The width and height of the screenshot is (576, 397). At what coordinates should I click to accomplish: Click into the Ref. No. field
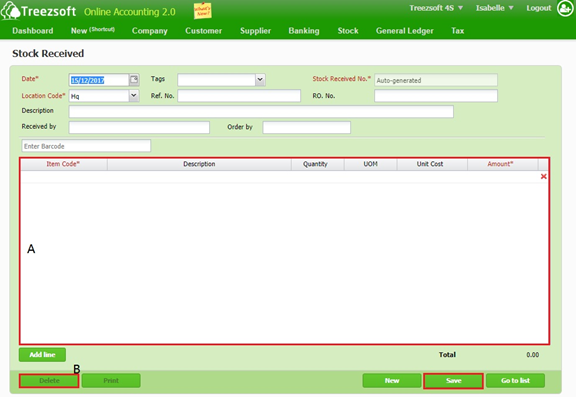[x=239, y=96]
